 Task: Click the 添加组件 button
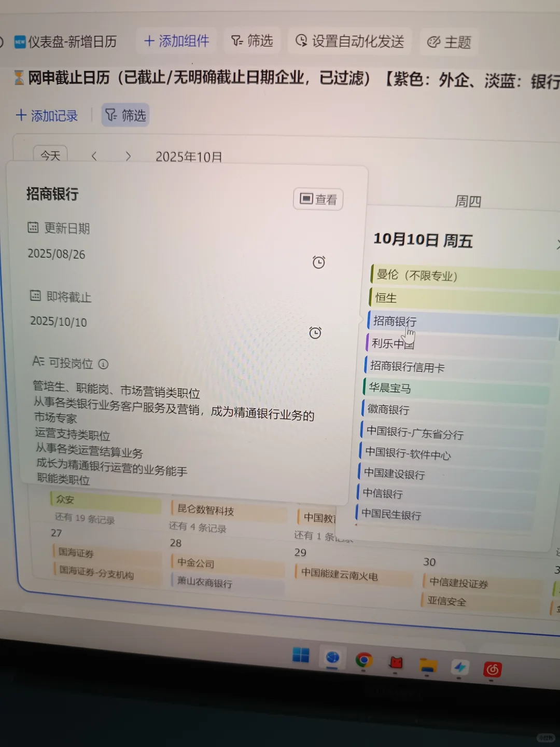click(x=176, y=40)
